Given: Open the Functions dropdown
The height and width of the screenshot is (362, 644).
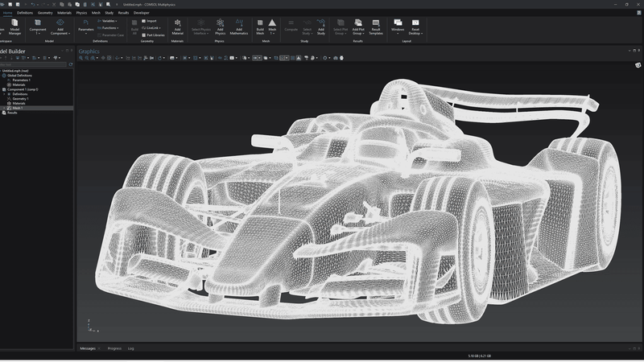Looking at the screenshot, I should 109,28.
